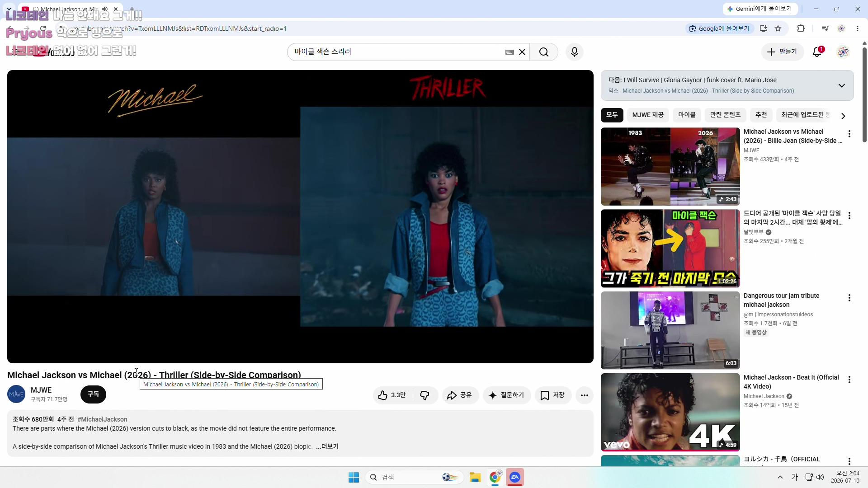
Task: Open the MJWE channel avatar
Action: click(x=16, y=394)
